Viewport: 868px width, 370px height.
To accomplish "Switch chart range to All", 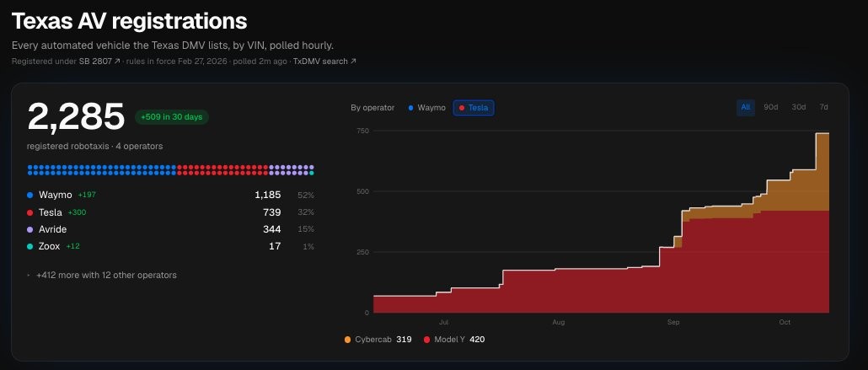I will point(745,107).
